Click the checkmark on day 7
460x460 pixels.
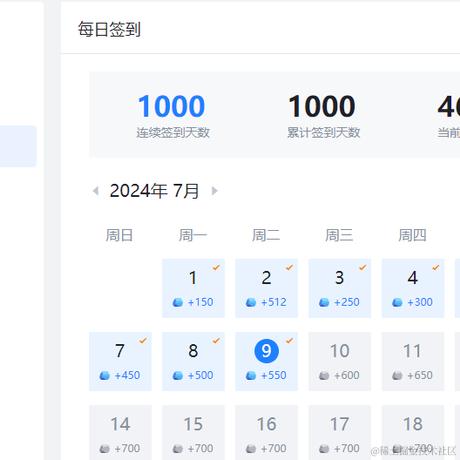point(143,340)
